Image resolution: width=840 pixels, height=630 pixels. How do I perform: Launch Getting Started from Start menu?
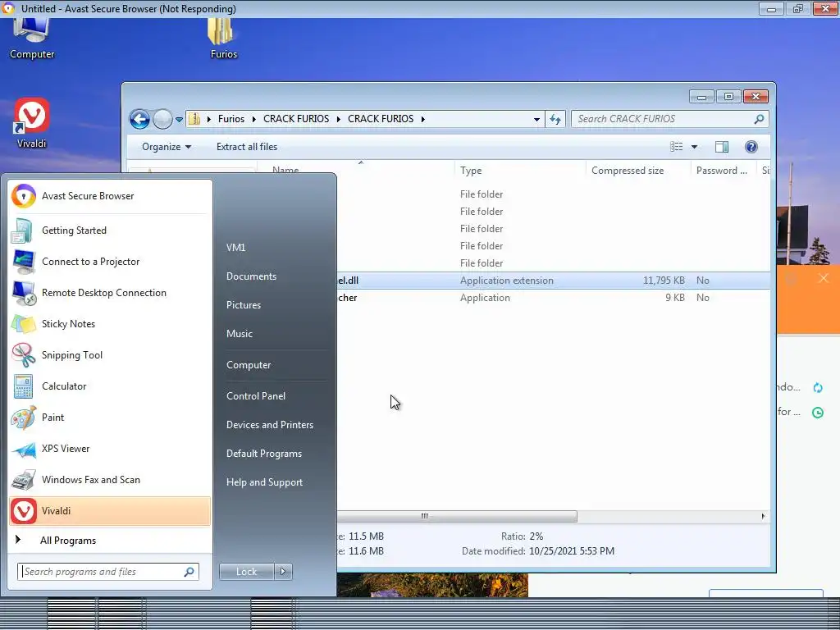coord(110,231)
